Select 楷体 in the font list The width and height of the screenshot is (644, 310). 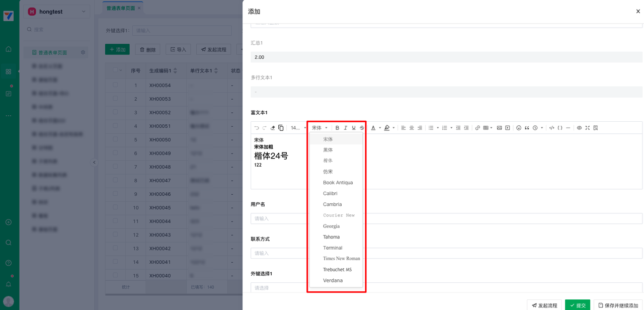point(328,161)
